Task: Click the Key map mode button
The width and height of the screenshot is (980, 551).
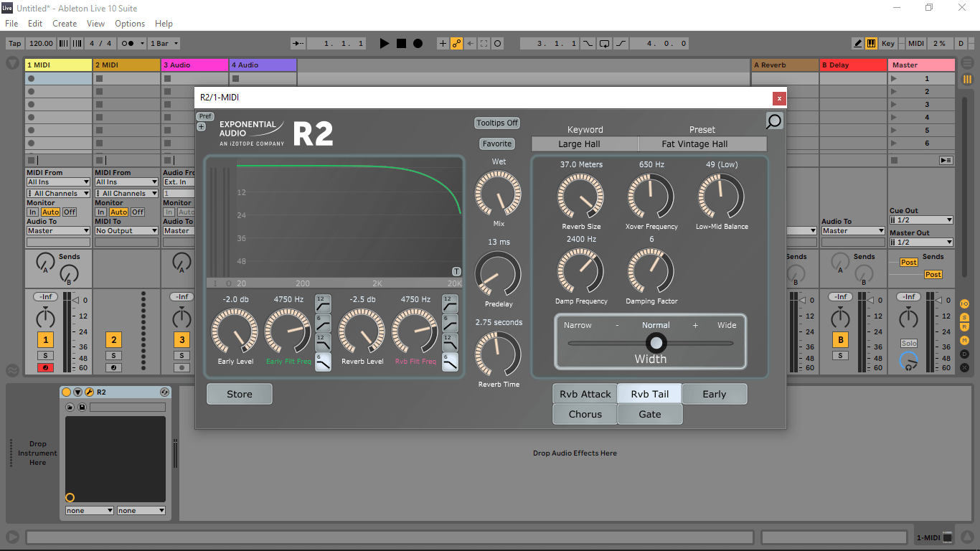Action: pos(888,44)
